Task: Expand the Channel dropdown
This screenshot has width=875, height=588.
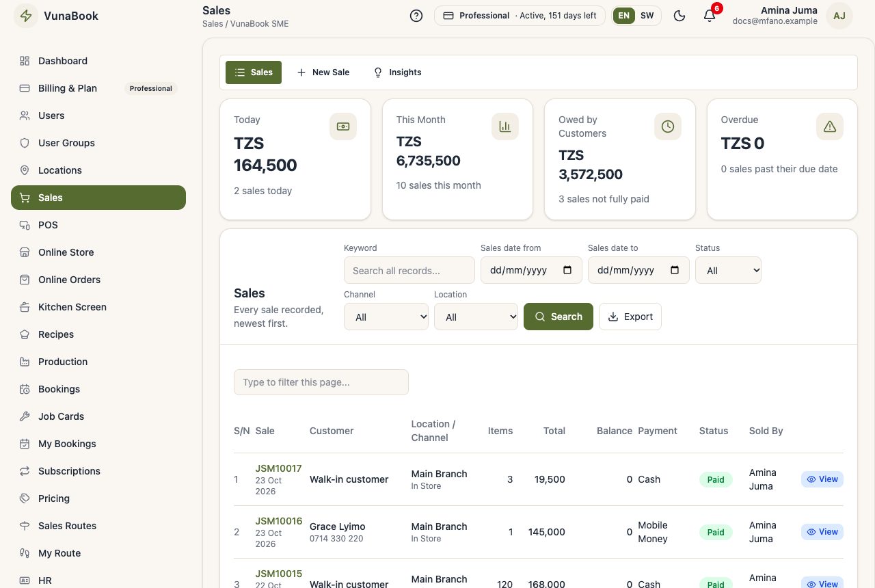Action: [x=386, y=317]
